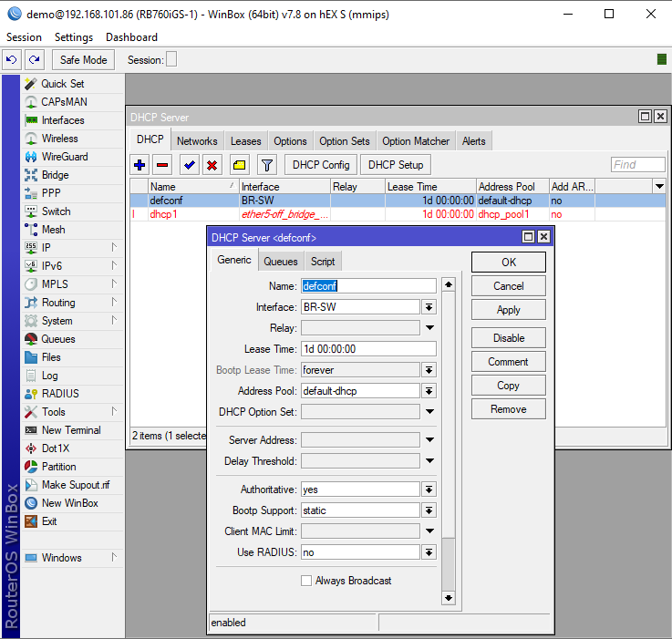Click the DHCP Config button

[321, 165]
